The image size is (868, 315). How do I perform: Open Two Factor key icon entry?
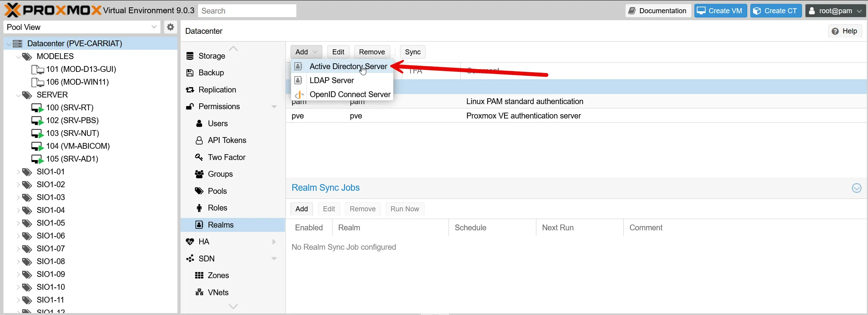(199, 157)
